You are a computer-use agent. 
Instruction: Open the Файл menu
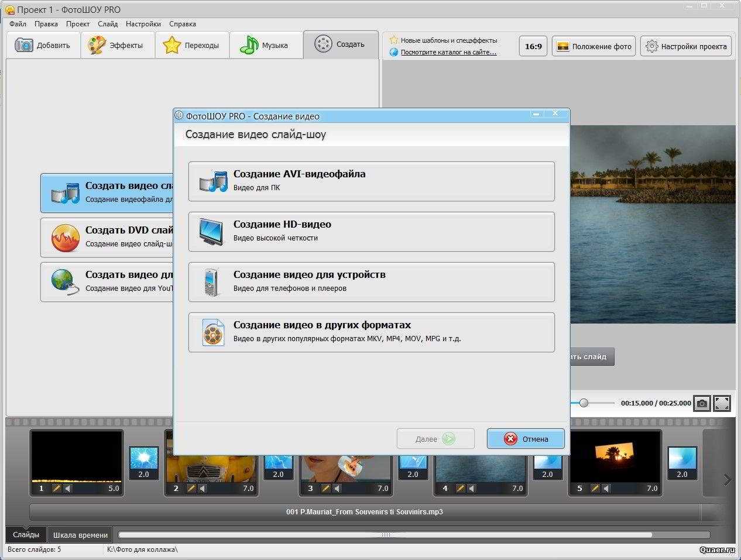[x=18, y=24]
